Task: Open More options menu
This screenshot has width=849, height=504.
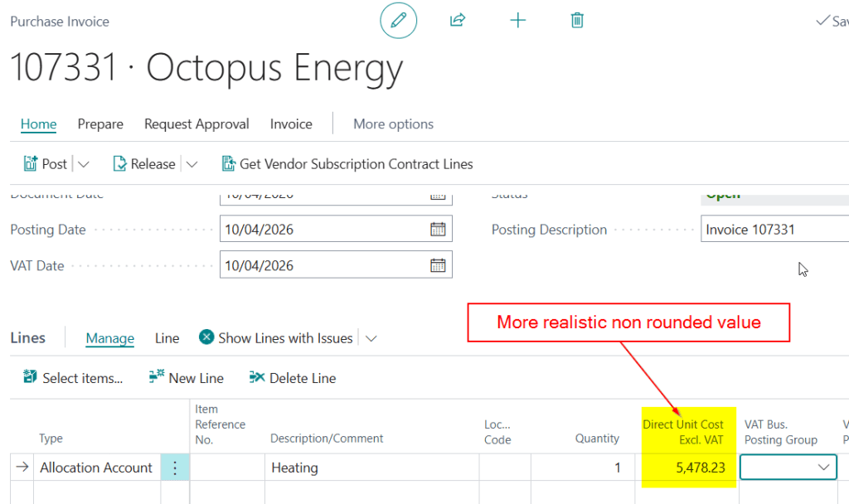Action: click(393, 124)
